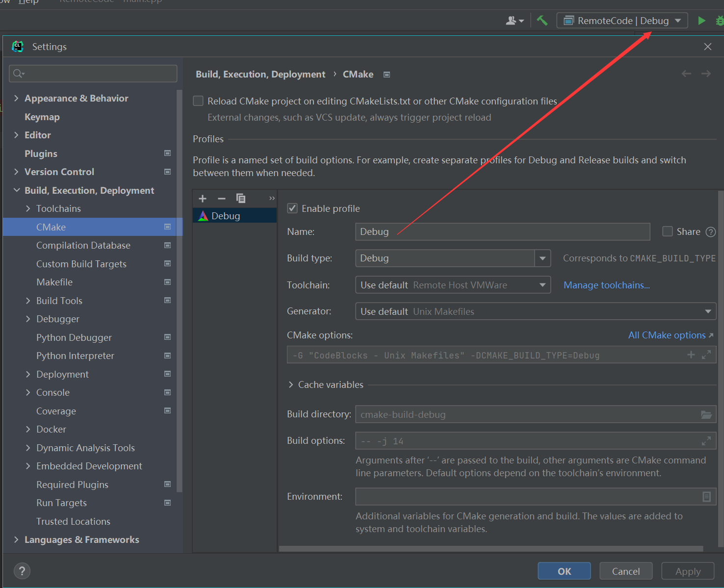Navigate forward in Settings history
This screenshot has height=588, width=724.
click(x=706, y=74)
